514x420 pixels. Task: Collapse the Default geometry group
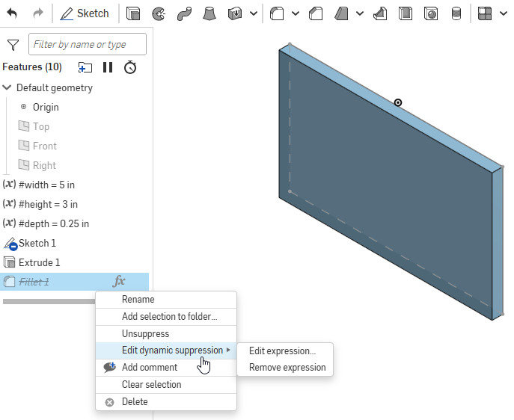(x=7, y=87)
